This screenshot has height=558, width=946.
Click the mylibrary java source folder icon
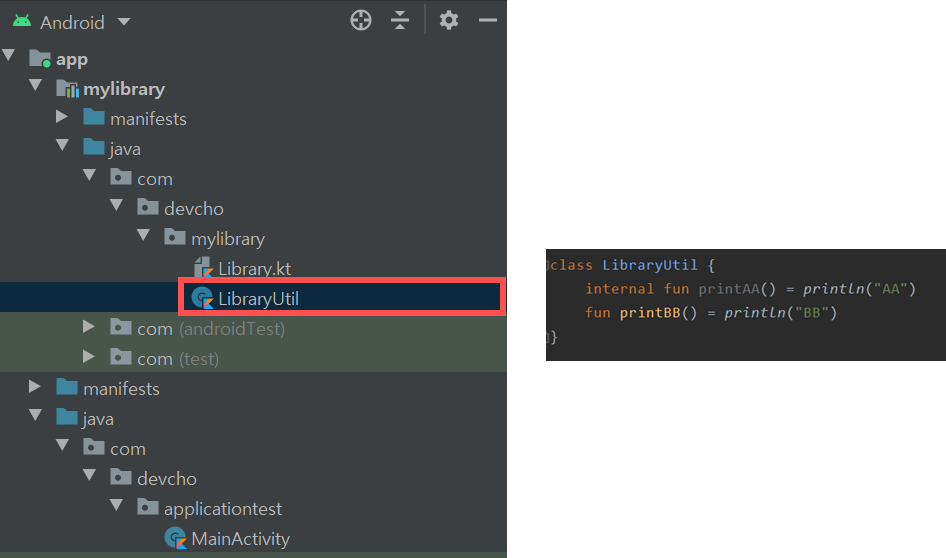94,147
